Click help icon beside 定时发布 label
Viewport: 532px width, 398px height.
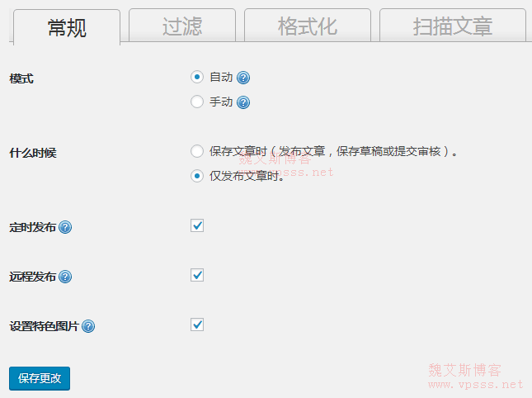click(66, 227)
